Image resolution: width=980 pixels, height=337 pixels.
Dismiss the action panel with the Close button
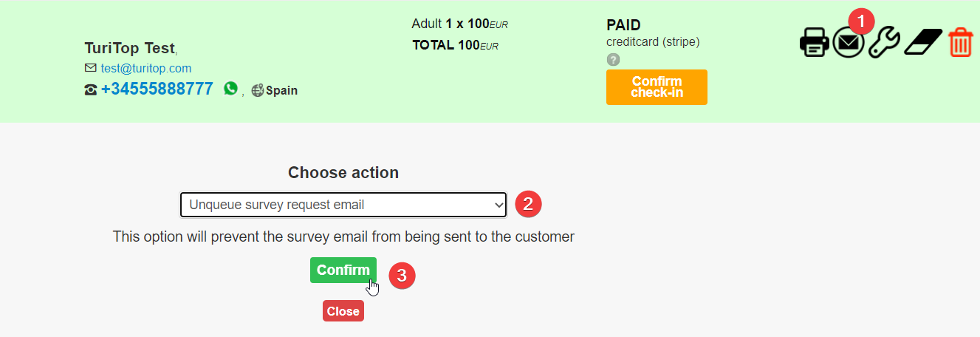point(343,311)
